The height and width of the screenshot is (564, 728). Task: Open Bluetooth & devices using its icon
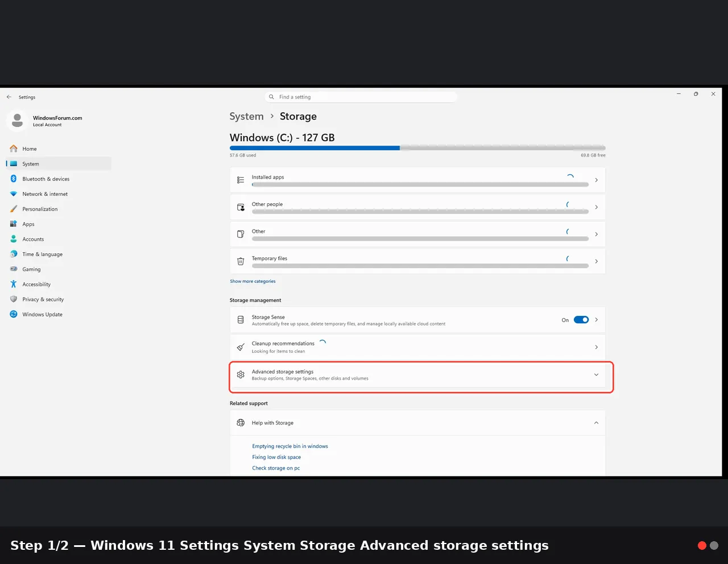tap(14, 179)
